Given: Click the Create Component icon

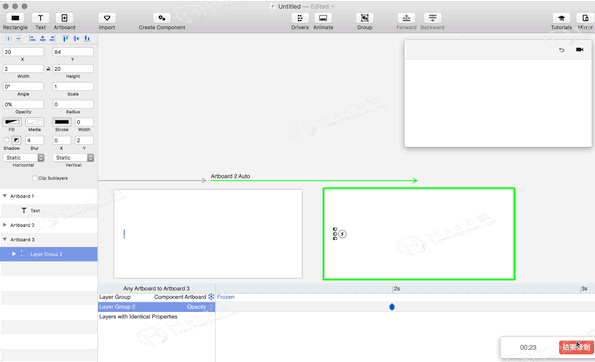Looking at the screenshot, I should coord(162,18).
